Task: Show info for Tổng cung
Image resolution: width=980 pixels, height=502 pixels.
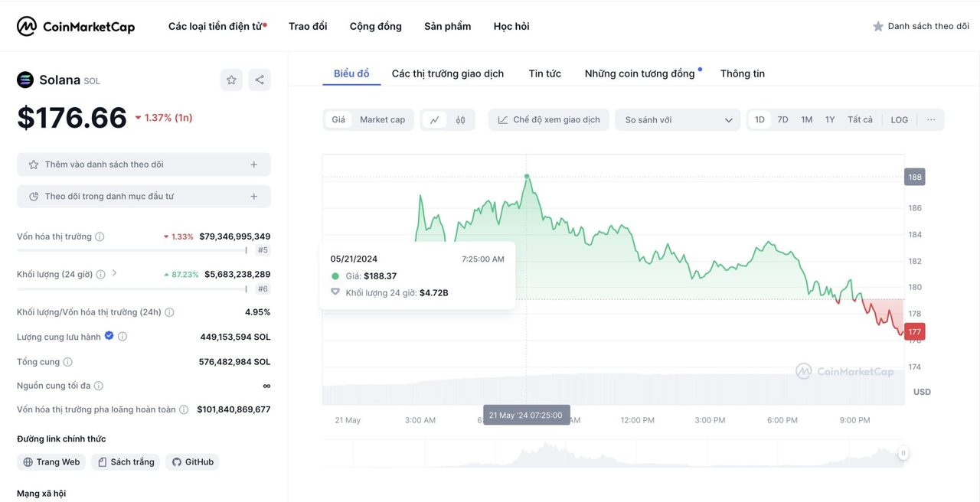Action: coord(67,362)
